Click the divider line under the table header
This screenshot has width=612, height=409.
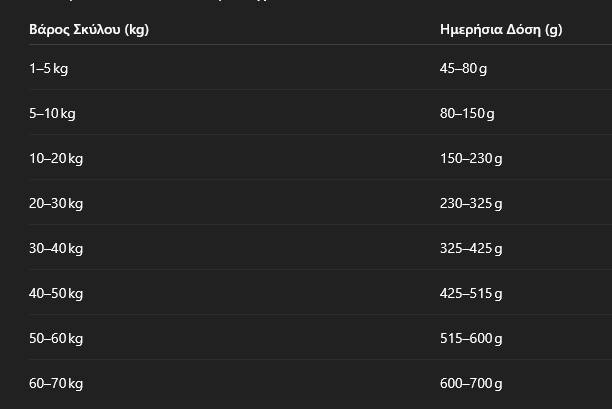320,44
